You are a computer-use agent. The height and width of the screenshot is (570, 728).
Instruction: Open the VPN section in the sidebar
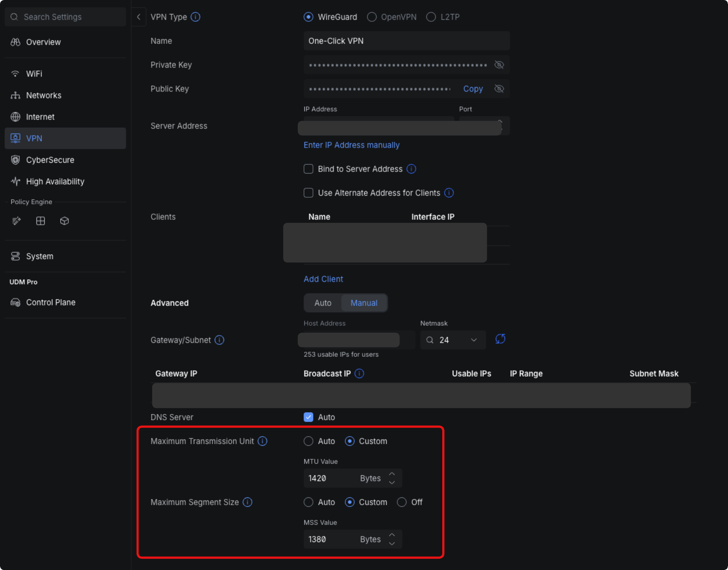34,138
